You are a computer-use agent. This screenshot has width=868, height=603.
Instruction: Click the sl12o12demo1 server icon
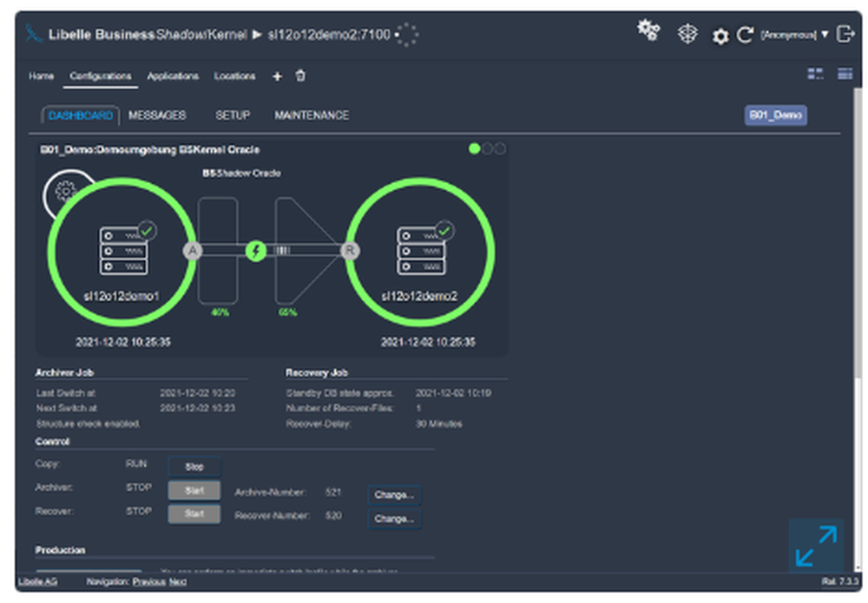123,251
